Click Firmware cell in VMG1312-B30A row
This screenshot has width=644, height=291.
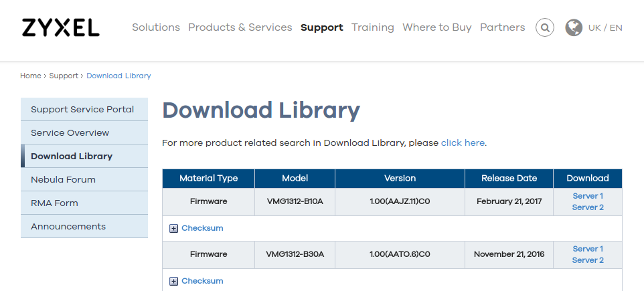209,255
